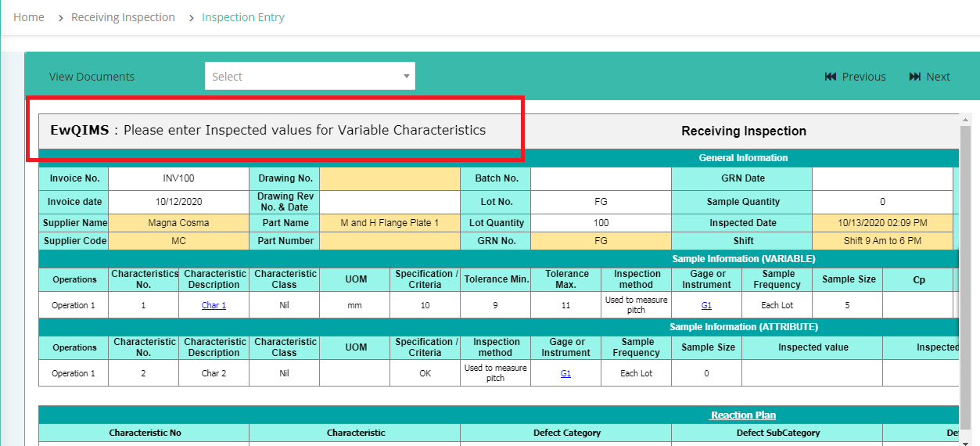Click the Sample Information (ATTRIBUTE) header

click(x=743, y=327)
